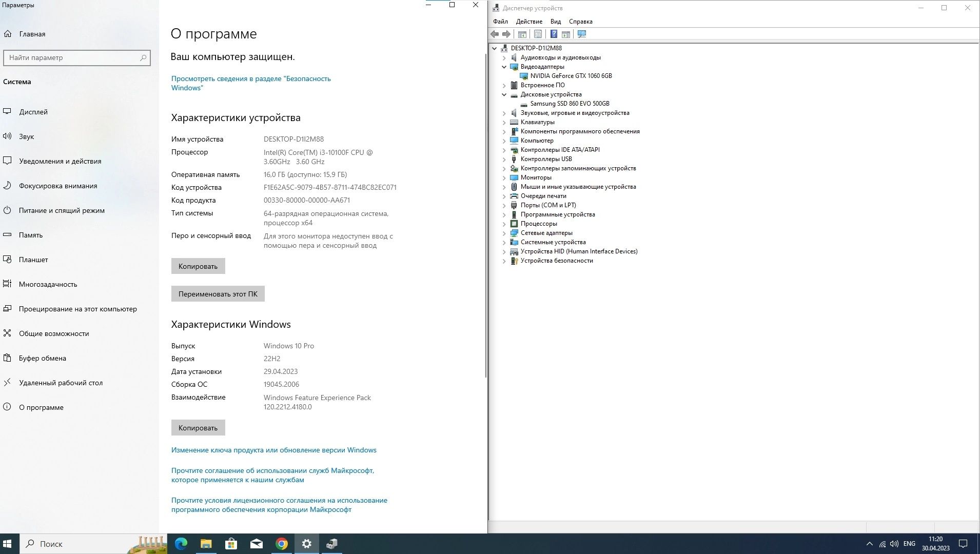This screenshot has width=980, height=554.
Task: Open the Справка menu in Device Manager
Action: tap(580, 22)
